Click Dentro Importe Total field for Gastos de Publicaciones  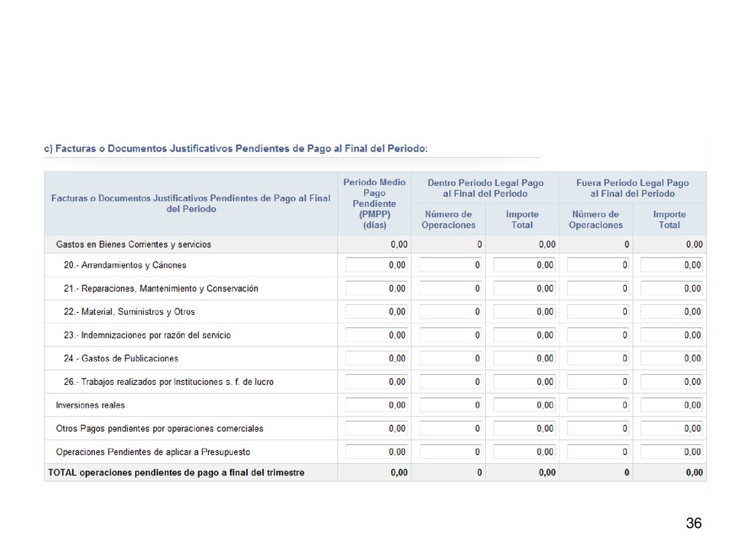point(525,358)
